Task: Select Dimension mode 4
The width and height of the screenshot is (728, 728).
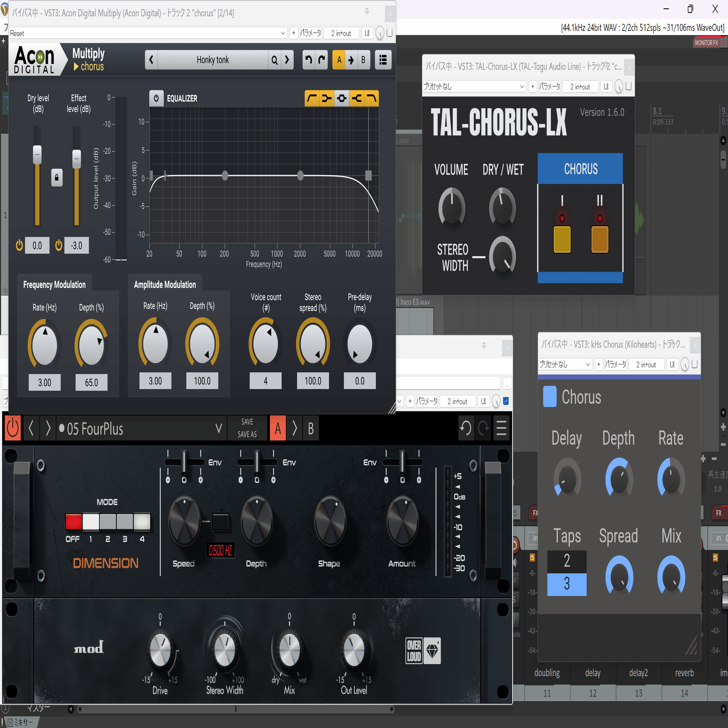Action: click(x=142, y=522)
